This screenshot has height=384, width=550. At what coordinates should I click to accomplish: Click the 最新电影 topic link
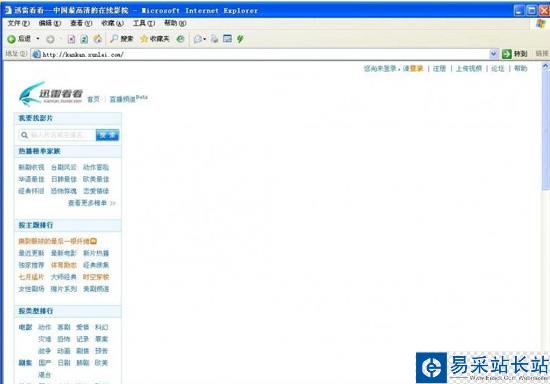(63, 253)
